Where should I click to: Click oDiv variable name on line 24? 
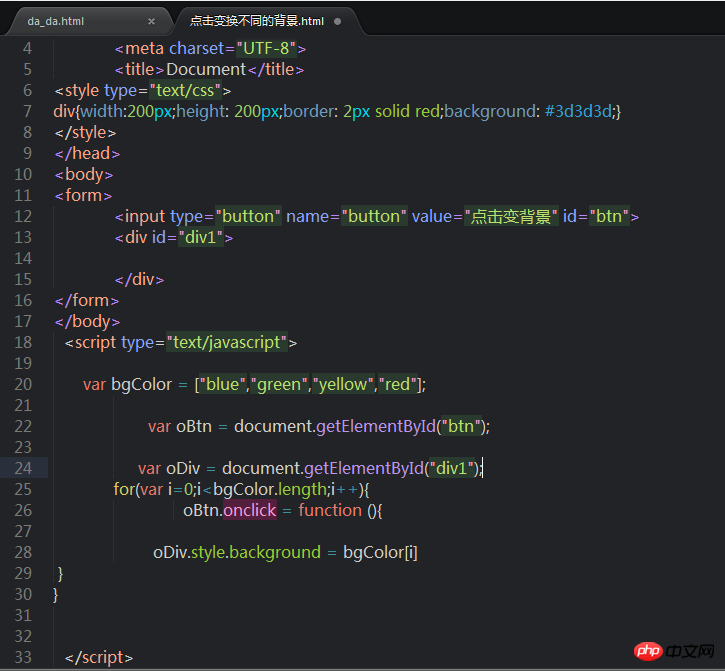coord(183,468)
